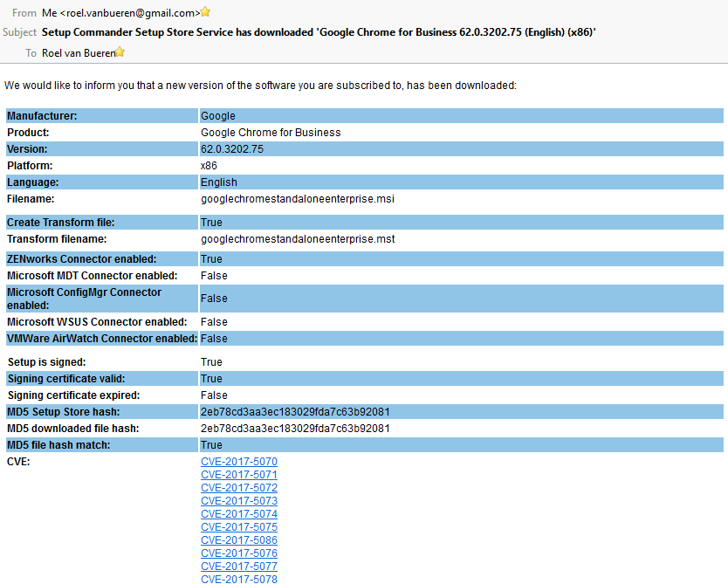
Task: Follow the CVE-2017-5072 hyperlink
Action: (x=239, y=487)
